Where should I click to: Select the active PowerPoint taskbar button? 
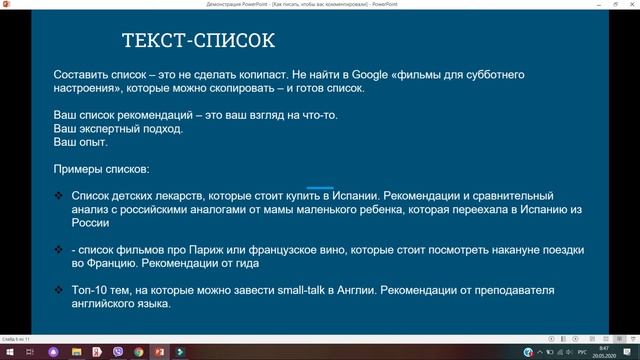(160, 352)
